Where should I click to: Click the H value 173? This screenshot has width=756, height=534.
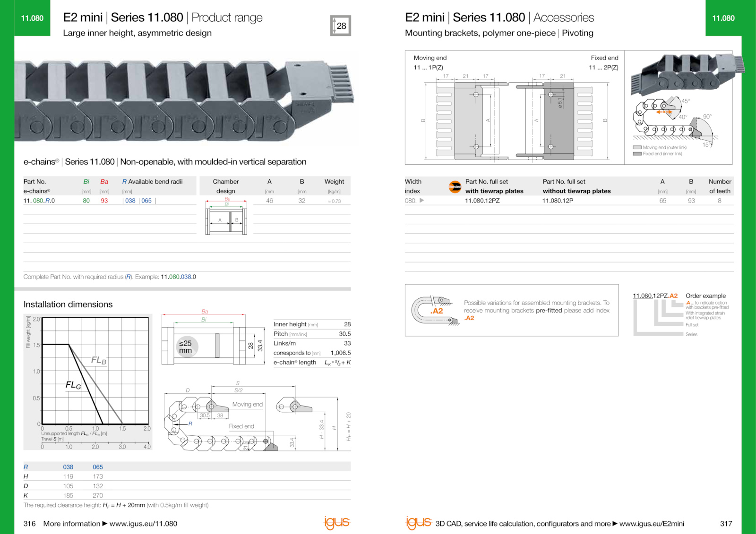click(98, 476)
